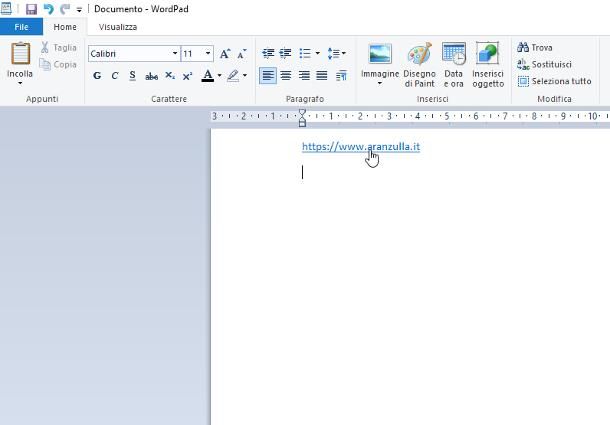
Task: Open the highlight color palette dropdown
Action: pyautogui.click(x=245, y=76)
